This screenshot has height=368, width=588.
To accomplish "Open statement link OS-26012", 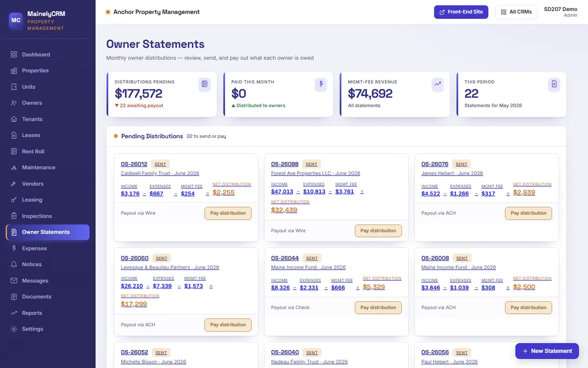I will click(134, 164).
